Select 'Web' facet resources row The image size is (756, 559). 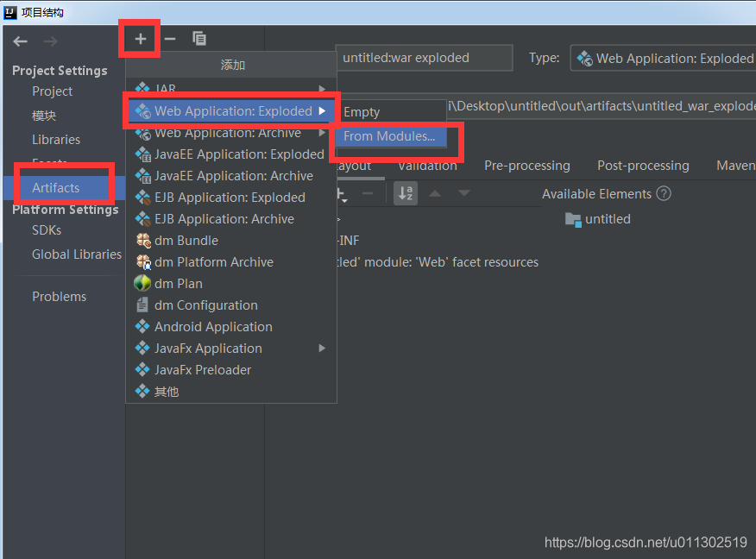pyautogui.click(x=438, y=261)
